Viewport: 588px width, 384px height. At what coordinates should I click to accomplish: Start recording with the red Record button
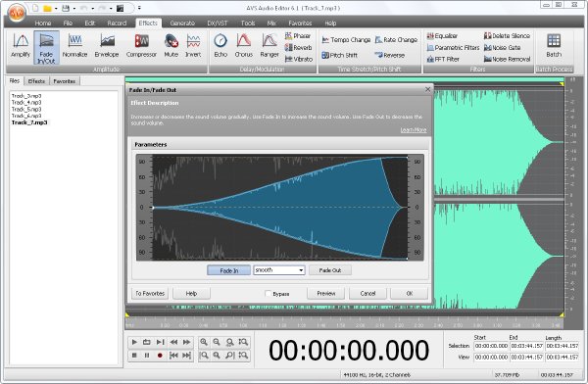pos(160,355)
